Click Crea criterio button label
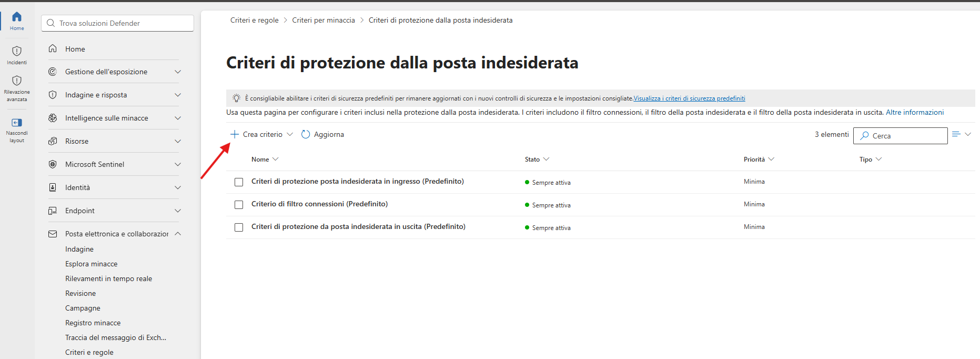The height and width of the screenshot is (359, 980). coord(262,134)
